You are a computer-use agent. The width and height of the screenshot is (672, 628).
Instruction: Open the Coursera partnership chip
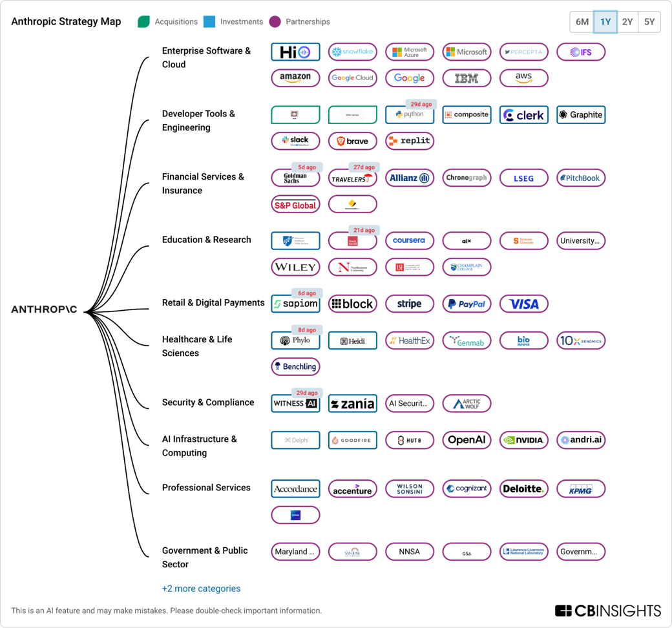410,241
